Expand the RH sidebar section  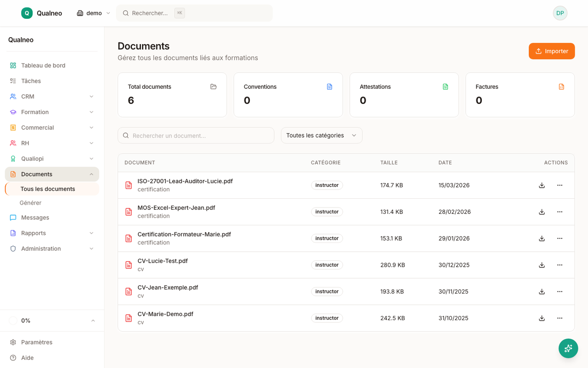pos(52,143)
